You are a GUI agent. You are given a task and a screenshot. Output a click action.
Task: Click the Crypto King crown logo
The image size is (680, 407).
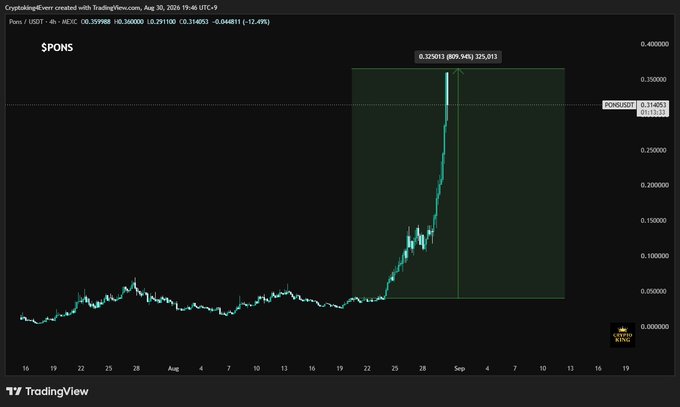click(622, 335)
